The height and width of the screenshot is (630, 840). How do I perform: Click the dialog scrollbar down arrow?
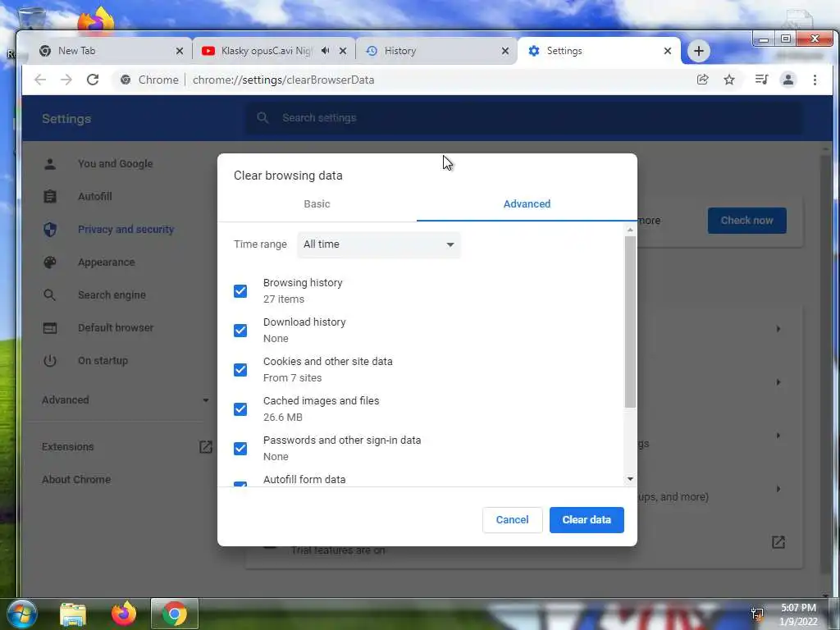coord(630,479)
